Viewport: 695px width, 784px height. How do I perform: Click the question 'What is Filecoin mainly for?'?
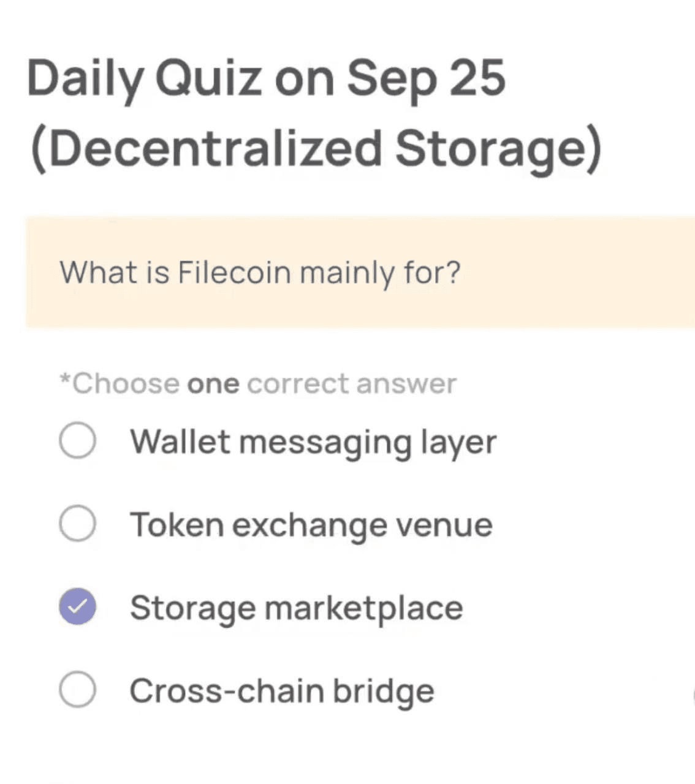pyautogui.click(x=260, y=273)
